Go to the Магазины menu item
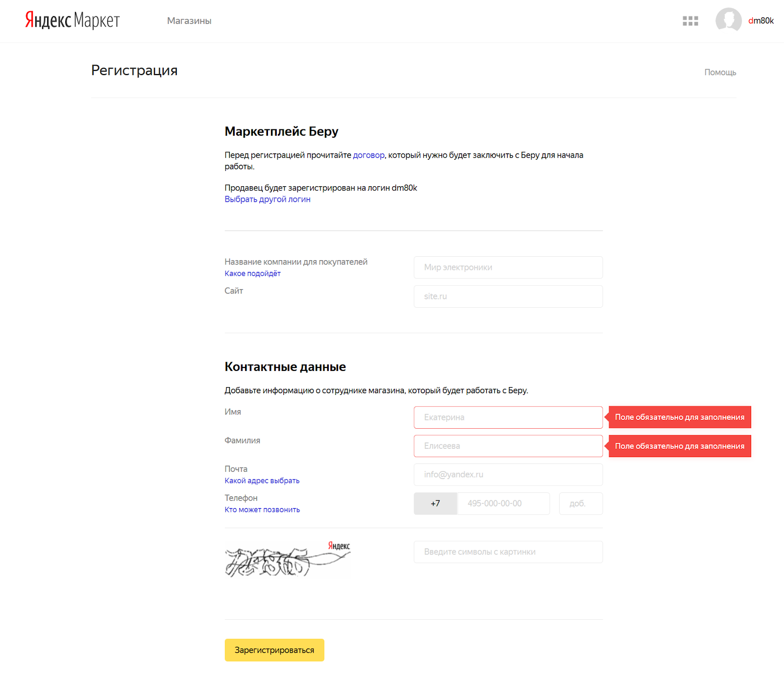 (189, 21)
